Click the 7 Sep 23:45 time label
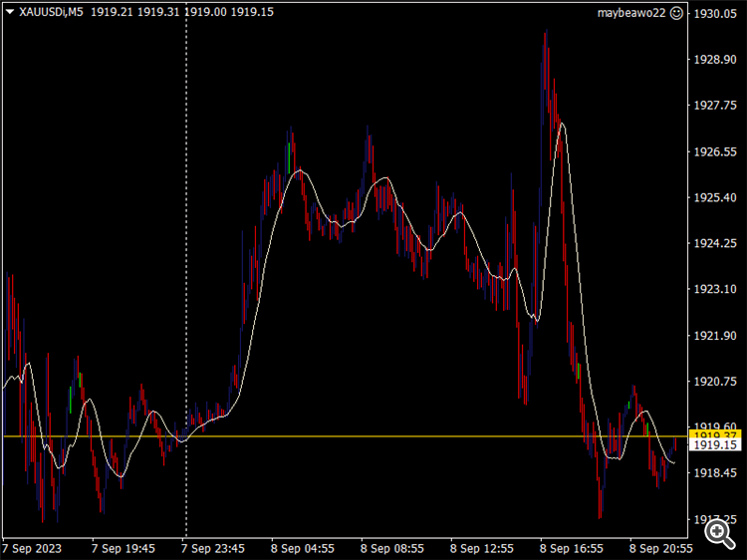The width and height of the screenshot is (747, 560). tap(212, 548)
